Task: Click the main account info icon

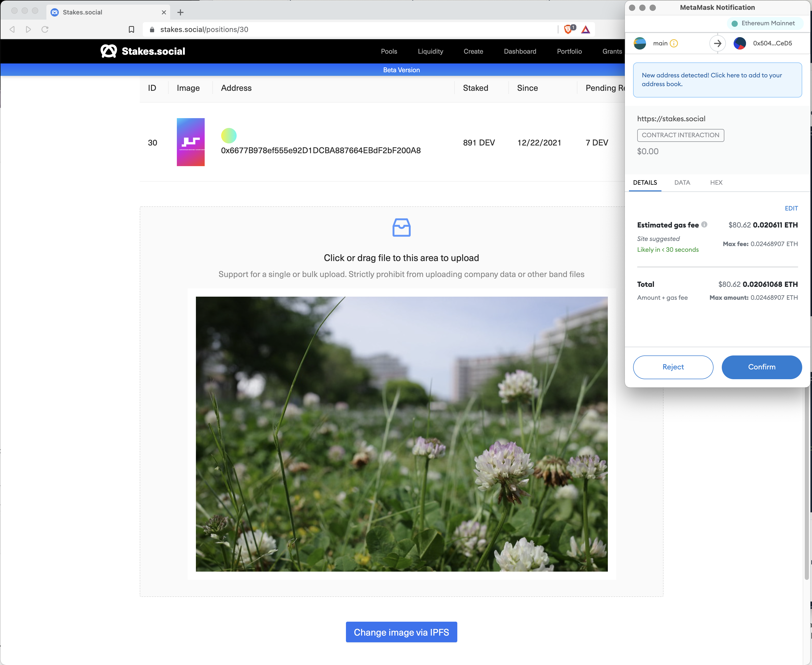Action: coord(674,43)
